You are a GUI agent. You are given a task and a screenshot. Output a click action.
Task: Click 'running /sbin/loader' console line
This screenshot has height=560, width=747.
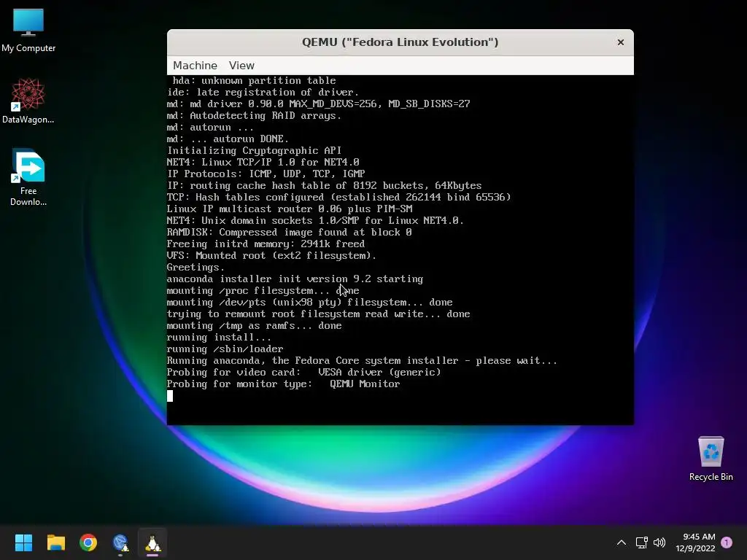pyautogui.click(x=225, y=349)
